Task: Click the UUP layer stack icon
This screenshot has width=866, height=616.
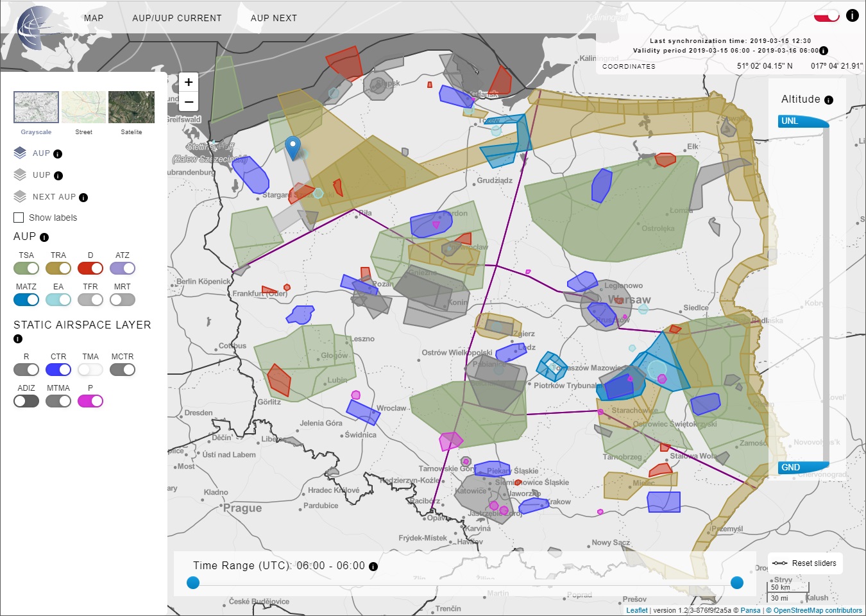Action: click(x=20, y=175)
